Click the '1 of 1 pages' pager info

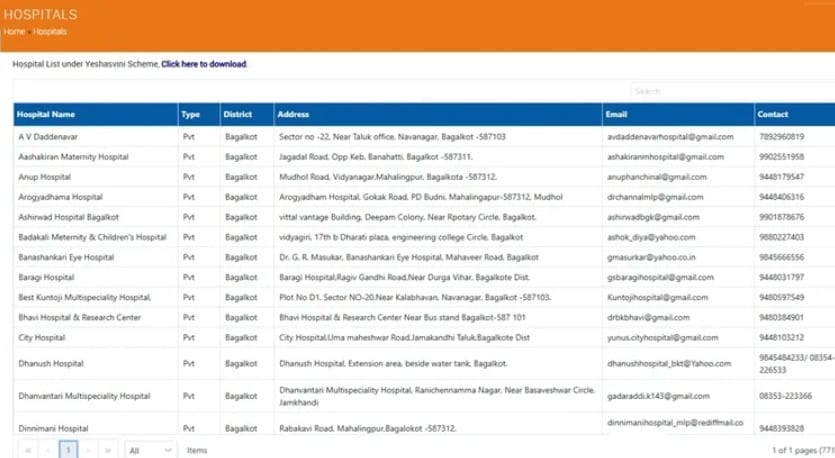click(803, 451)
